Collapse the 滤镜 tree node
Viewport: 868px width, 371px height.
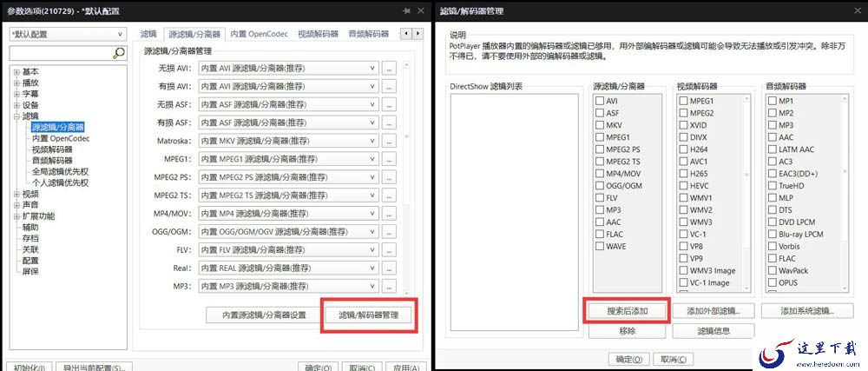(x=16, y=116)
